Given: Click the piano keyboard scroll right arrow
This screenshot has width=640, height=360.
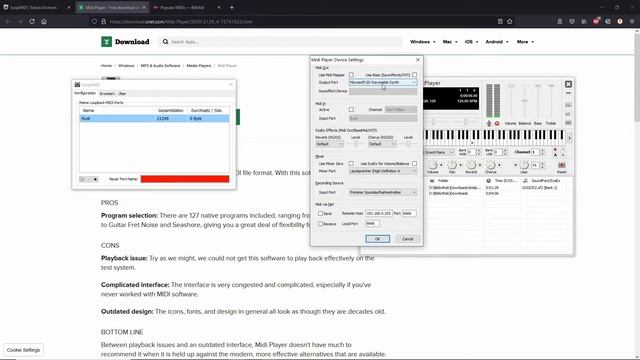Looking at the screenshot, I should (569, 139).
